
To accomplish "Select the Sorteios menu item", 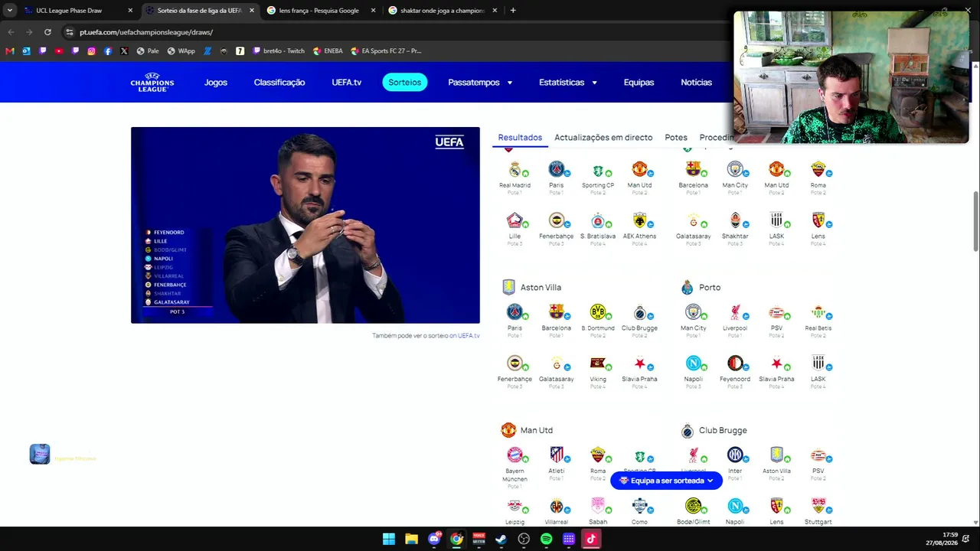I will [x=405, y=83].
